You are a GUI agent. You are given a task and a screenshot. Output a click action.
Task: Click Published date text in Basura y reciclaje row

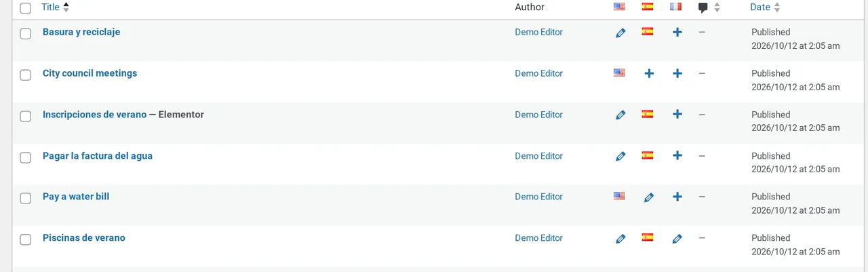(770, 32)
